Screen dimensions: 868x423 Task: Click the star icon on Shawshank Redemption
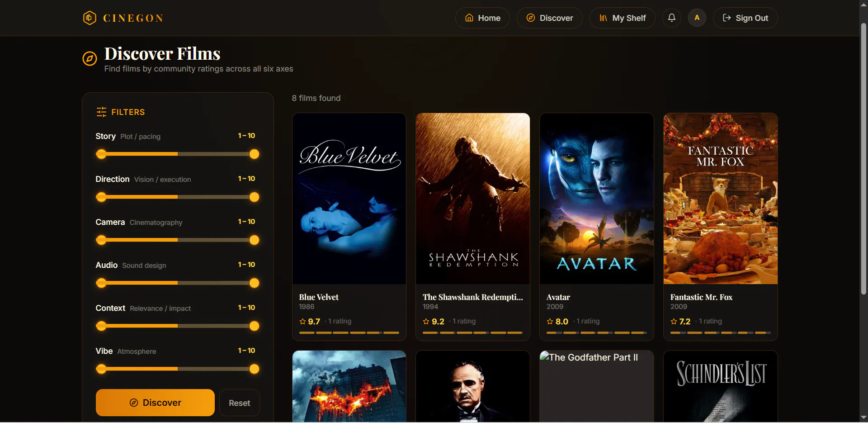tap(426, 322)
